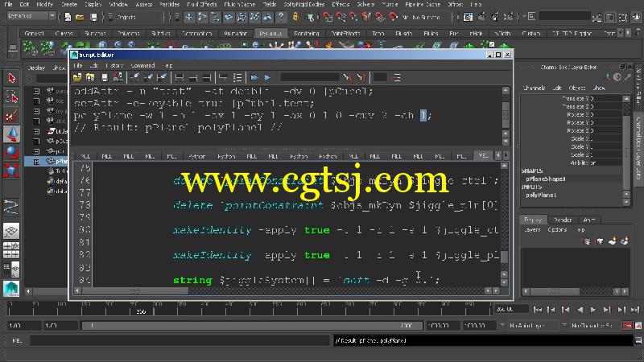The image size is (644, 362).
Task: Click Play forwards button in playback controls
Action: pos(592,310)
